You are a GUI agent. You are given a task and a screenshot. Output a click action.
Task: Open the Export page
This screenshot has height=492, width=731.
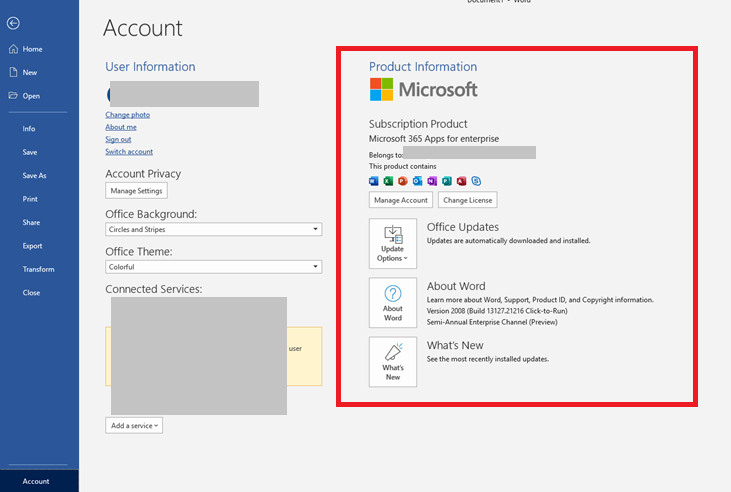(32, 246)
